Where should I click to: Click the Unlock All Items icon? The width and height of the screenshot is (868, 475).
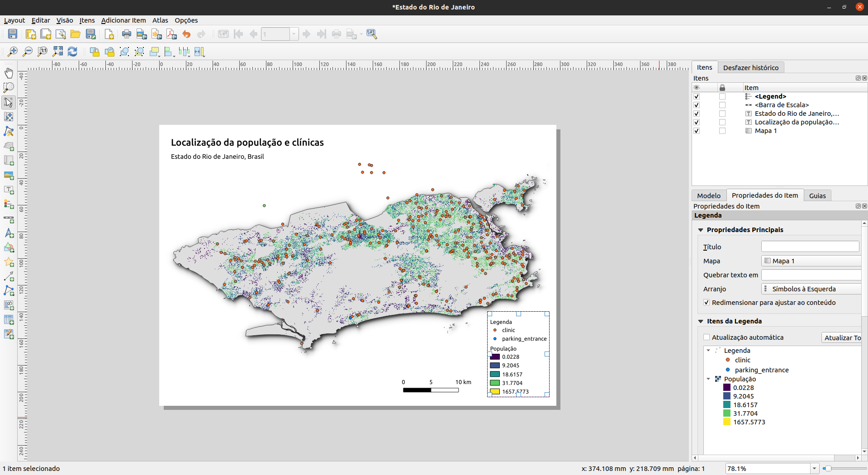coord(109,52)
